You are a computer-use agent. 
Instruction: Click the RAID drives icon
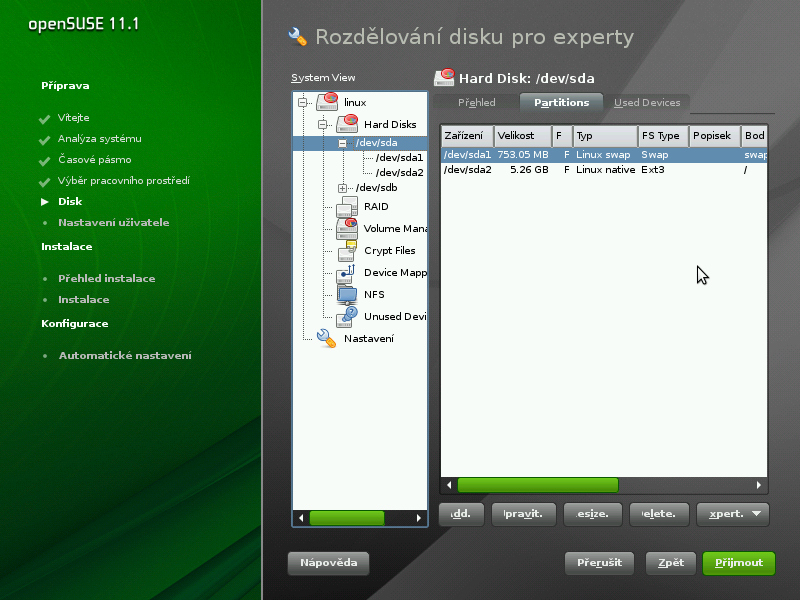pyautogui.click(x=347, y=207)
